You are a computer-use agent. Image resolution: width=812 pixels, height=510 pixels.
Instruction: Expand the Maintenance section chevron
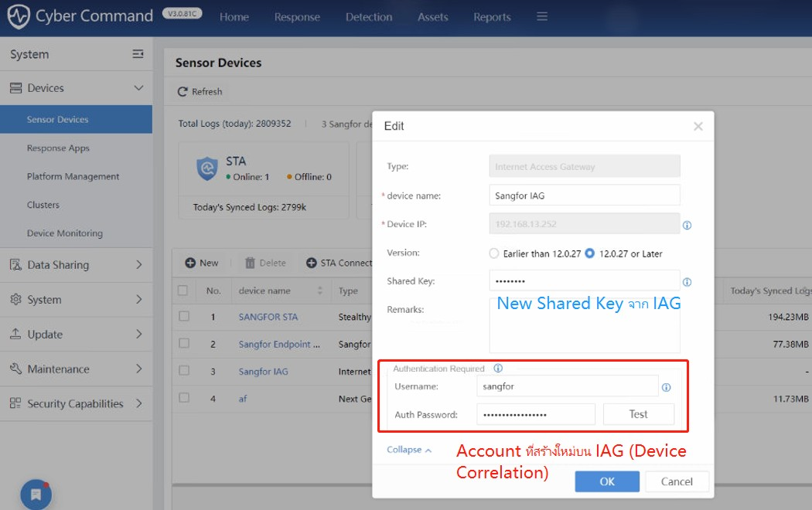point(138,369)
